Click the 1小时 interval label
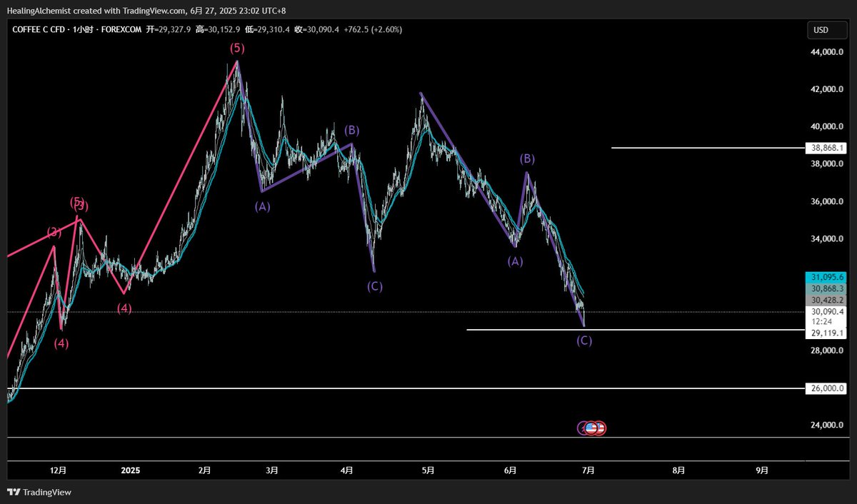 pos(84,30)
